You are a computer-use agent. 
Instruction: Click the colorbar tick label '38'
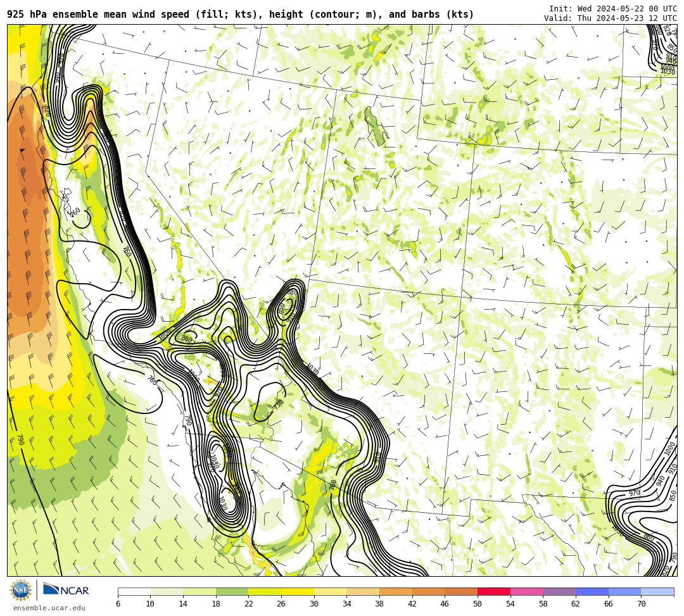tap(379, 604)
